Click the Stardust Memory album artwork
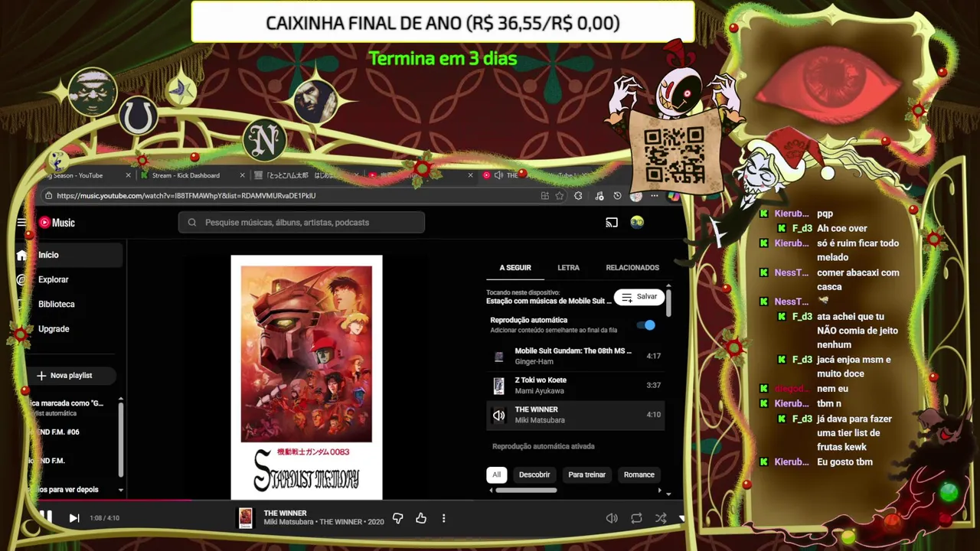 tap(306, 377)
